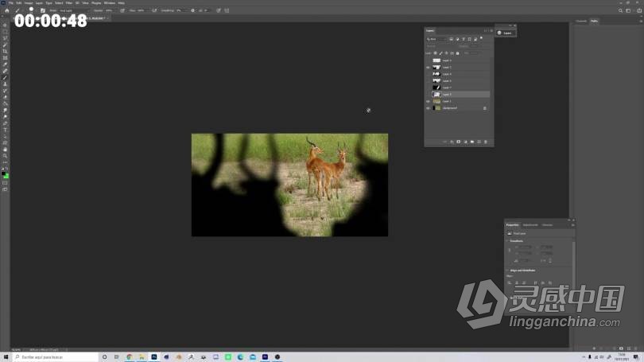Select the Lasso tool
This screenshot has height=362, width=644.
point(5,38)
